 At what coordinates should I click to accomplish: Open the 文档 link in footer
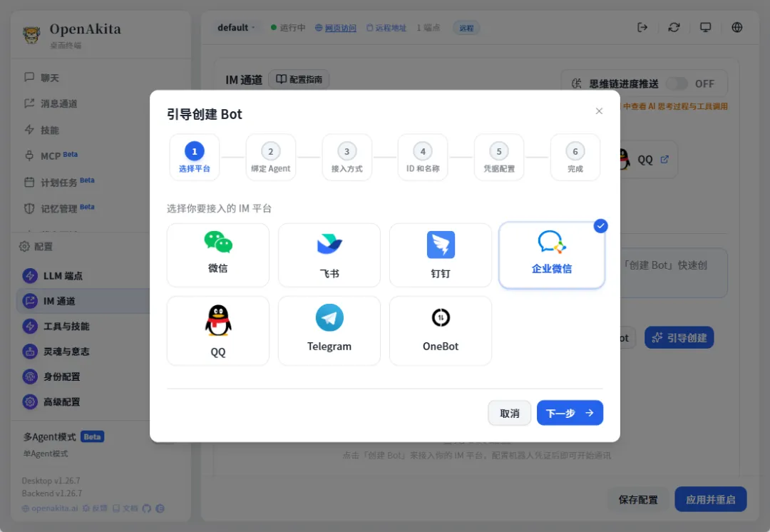[x=125, y=508]
